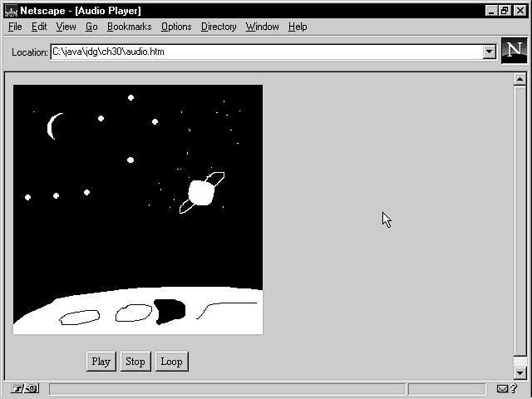This screenshot has height=399, width=532.
Task: Click the black crater on the lunar surface
Action: [170, 310]
